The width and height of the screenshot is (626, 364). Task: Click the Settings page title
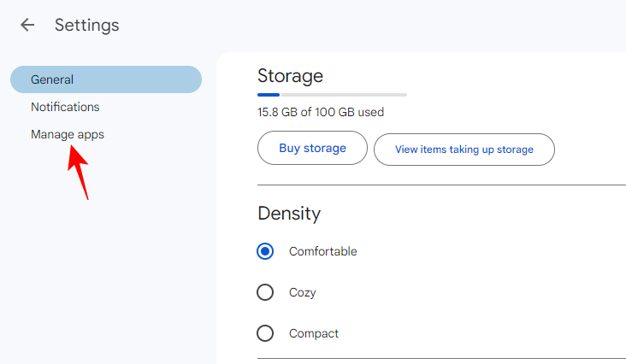click(x=86, y=25)
